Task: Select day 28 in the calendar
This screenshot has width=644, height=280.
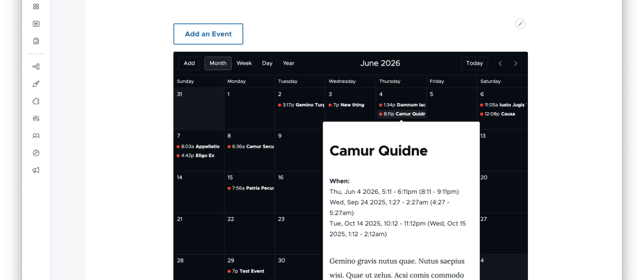Action: [180, 261]
